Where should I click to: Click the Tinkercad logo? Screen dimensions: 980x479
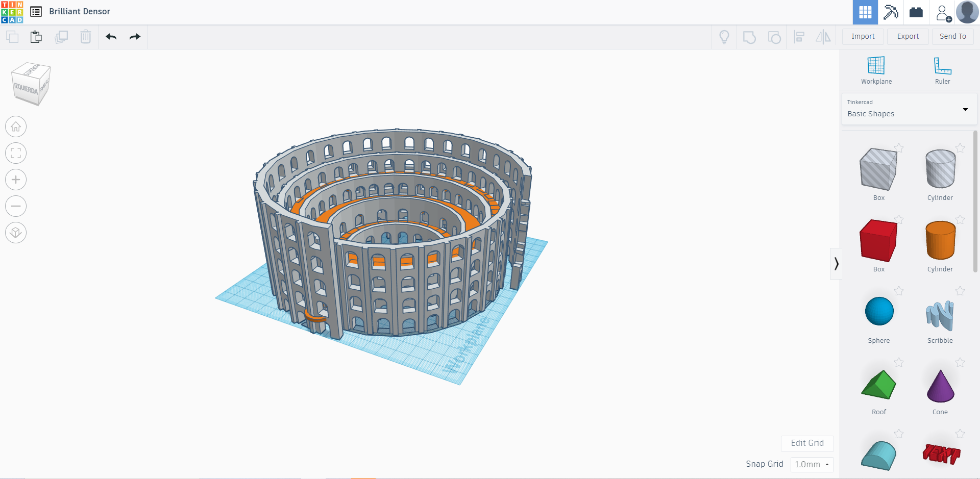(x=12, y=12)
